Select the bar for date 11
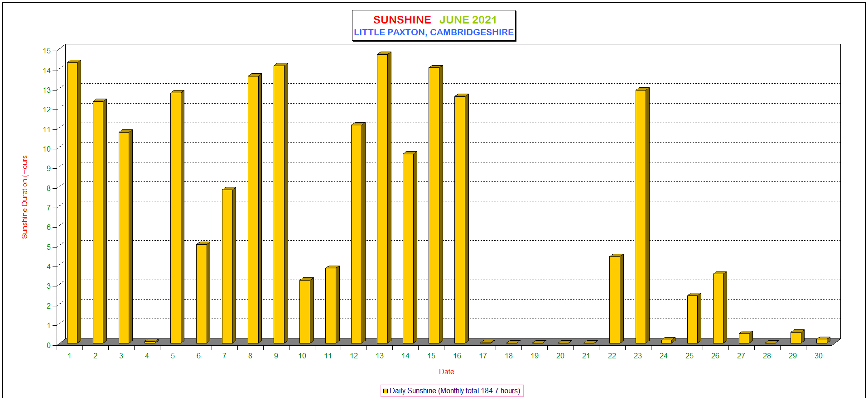 click(x=332, y=305)
